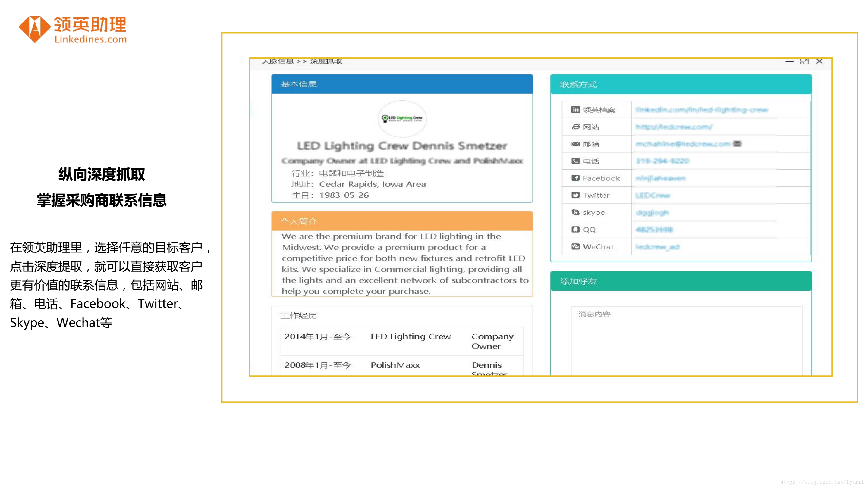Click the skype icon in contact list
The image size is (868, 488).
[x=576, y=212]
